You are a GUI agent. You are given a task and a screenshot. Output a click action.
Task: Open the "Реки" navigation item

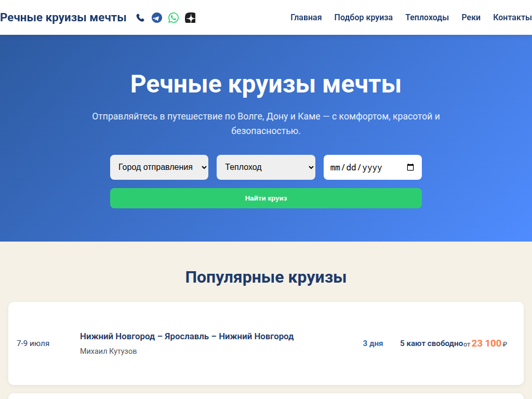(471, 17)
